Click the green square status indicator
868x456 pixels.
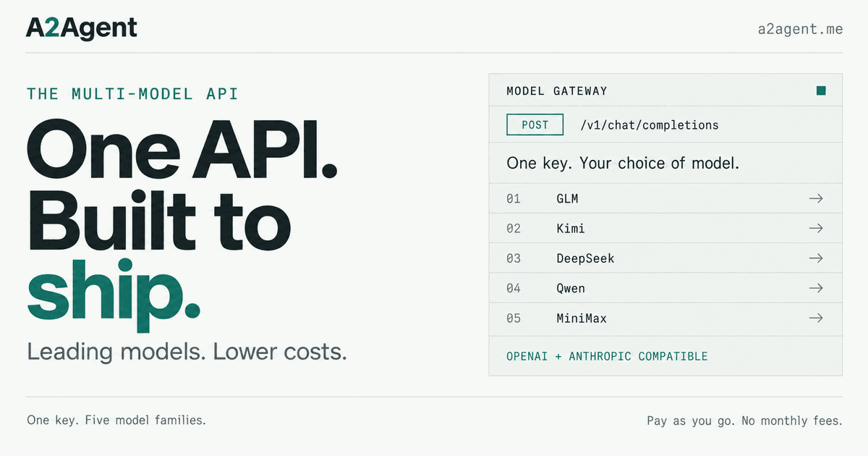[821, 90]
